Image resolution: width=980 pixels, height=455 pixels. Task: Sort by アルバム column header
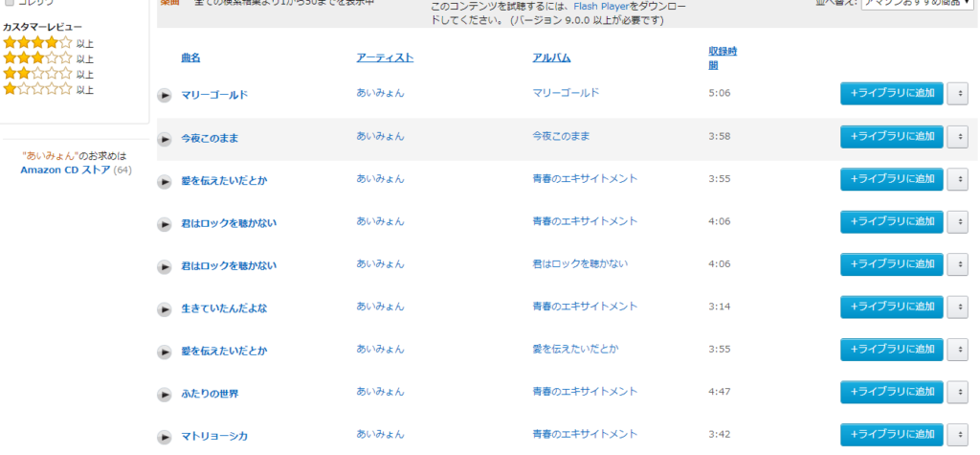tap(551, 57)
